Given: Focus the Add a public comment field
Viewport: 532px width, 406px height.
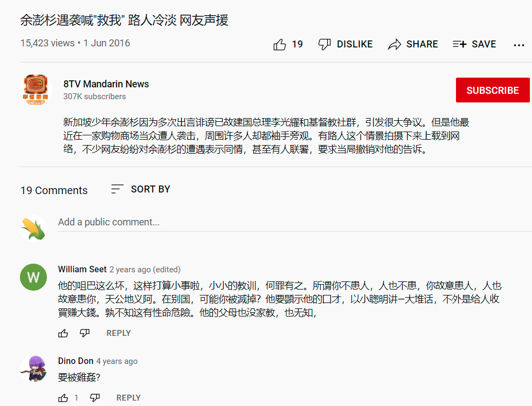Looking at the screenshot, I should click(294, 222).
